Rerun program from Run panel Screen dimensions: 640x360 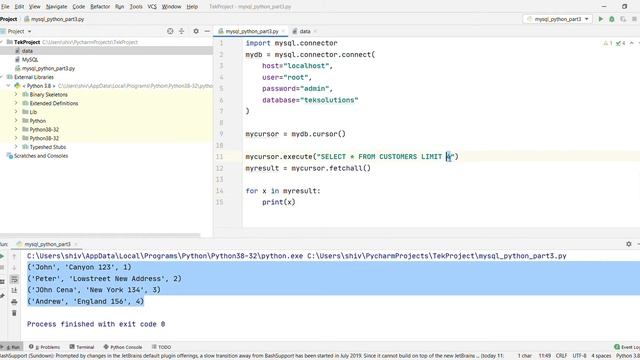(x=2, y=256)
